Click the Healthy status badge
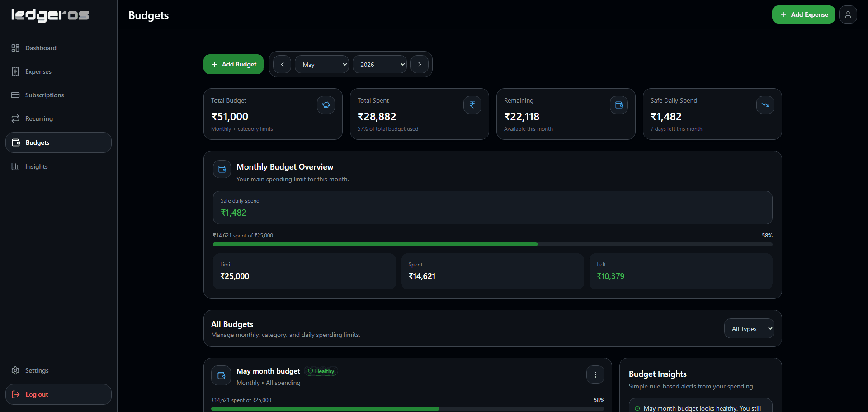The height and width of the screenshot is (412, 868). tap(321, 371)
